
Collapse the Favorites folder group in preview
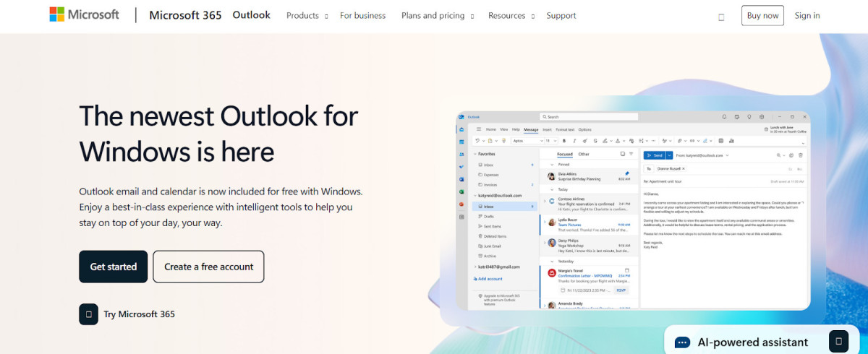click(x=475, y=154)
